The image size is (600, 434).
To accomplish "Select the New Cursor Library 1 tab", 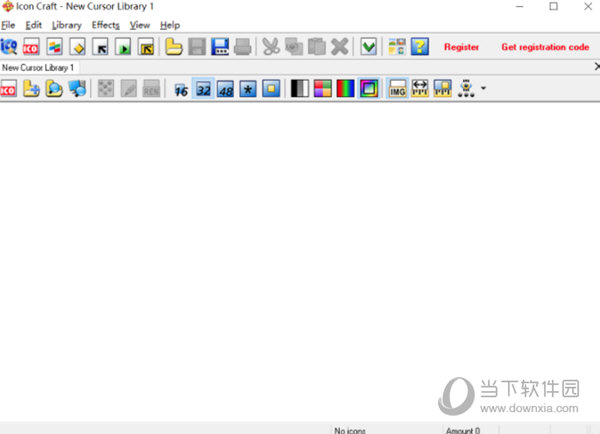I will pyautogui.click(x=38, y=68).
